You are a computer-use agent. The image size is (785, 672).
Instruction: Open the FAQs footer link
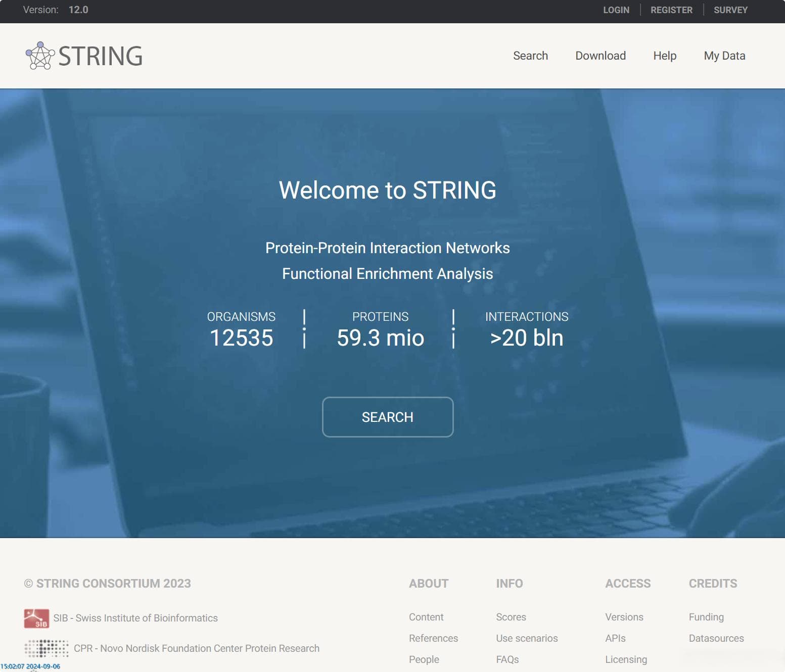[507, 659]
